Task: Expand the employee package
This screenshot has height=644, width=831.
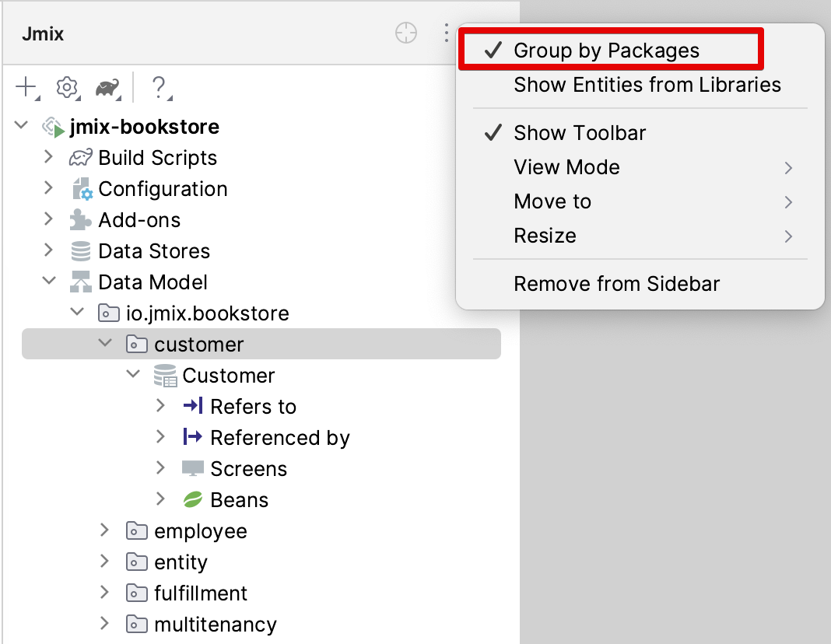Action: point(104,530)
